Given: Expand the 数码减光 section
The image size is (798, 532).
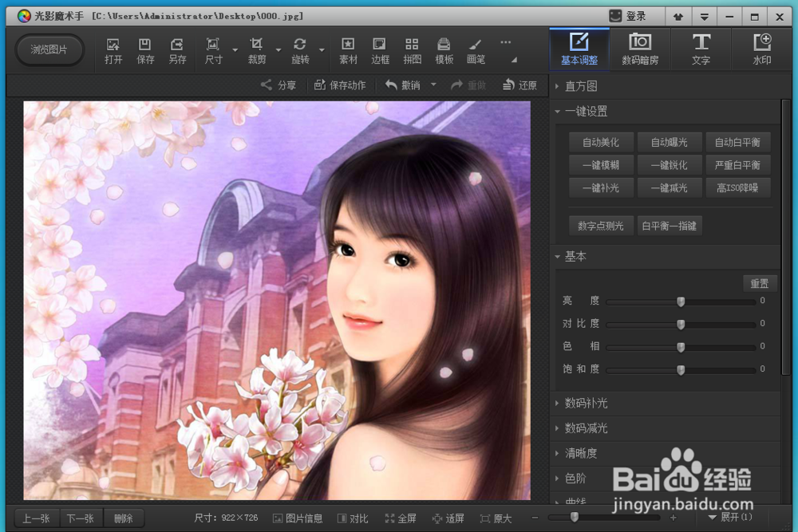Looking at the screenshot, I should coord(557,428).
